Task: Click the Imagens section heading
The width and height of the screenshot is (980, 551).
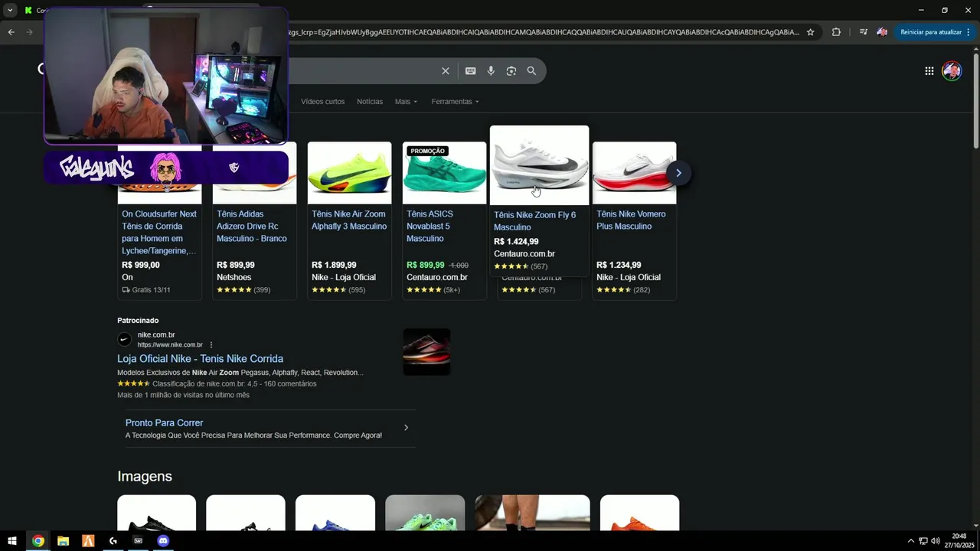Action: point(145,476)
